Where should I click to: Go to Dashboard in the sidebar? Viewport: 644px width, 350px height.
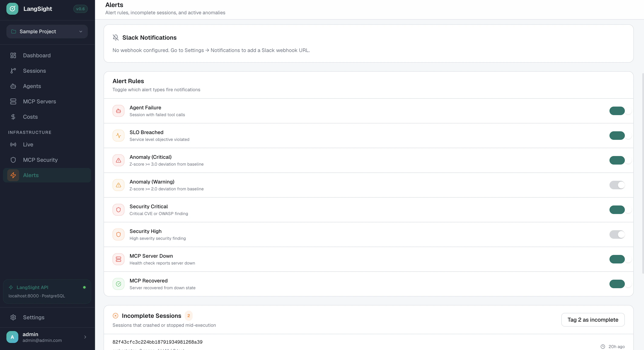coord(47,55)
